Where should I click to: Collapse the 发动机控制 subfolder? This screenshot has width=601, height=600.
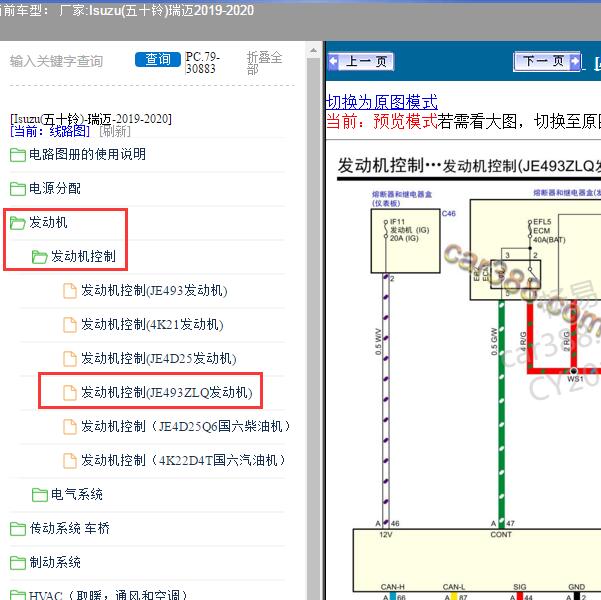[83, 256]
